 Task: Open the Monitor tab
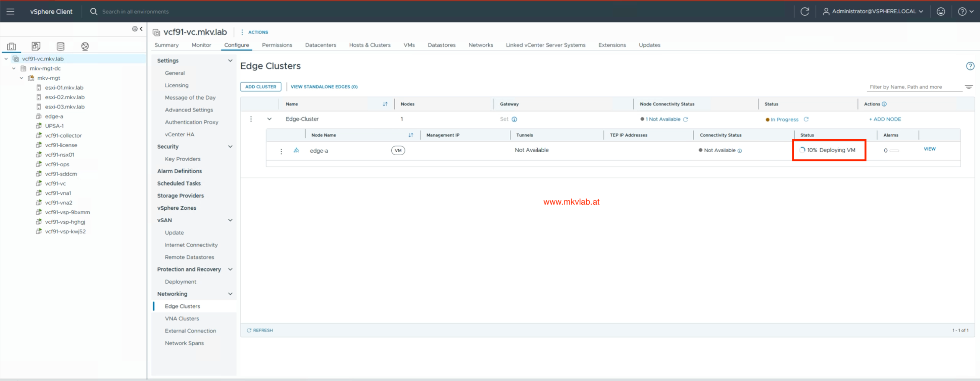point(201,45)
